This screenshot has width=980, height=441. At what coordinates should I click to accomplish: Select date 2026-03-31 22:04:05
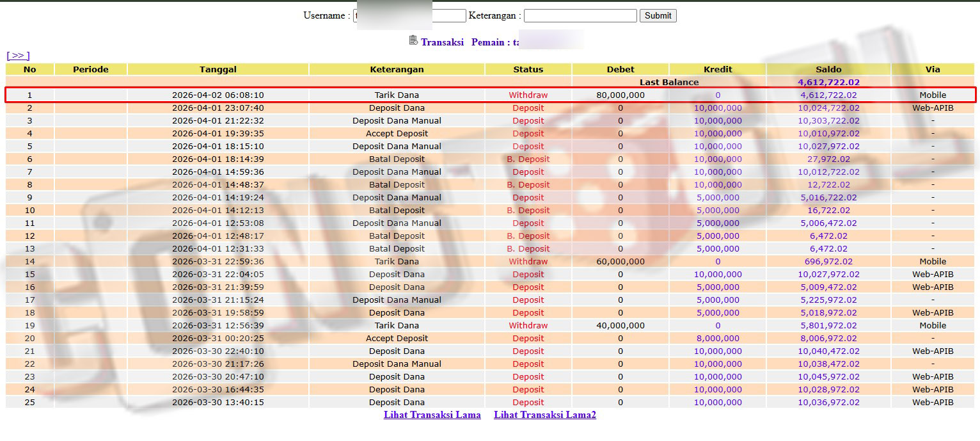click(x=218, y=274)
